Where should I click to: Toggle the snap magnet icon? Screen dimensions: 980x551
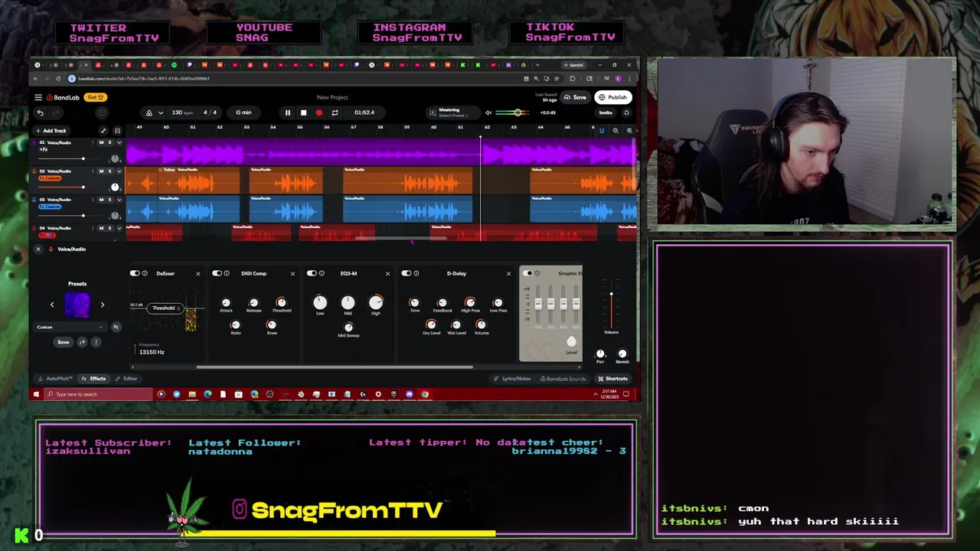pos(602,131)
